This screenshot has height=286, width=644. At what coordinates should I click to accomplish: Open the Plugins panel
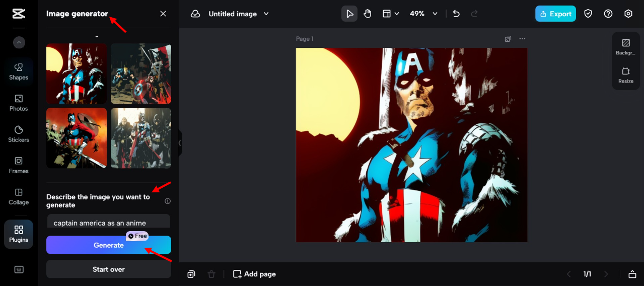tap(19, 234)
